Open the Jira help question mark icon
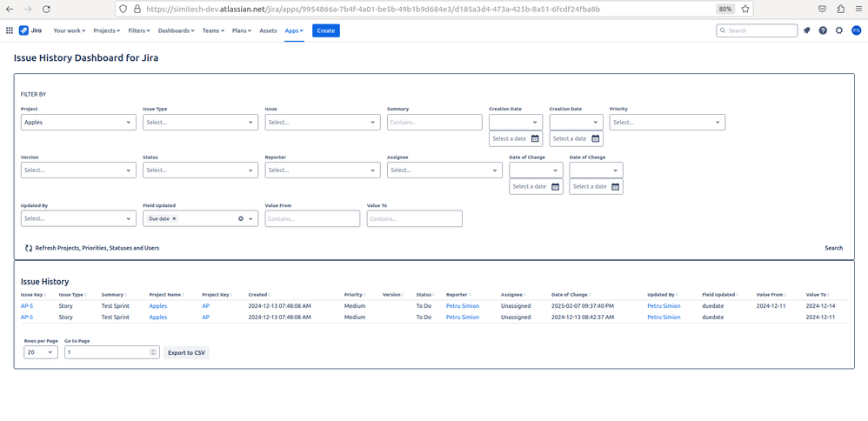Image resolution: width=868 pixels, height=421 pixels. pyautogui.click(x=823, y=31)
